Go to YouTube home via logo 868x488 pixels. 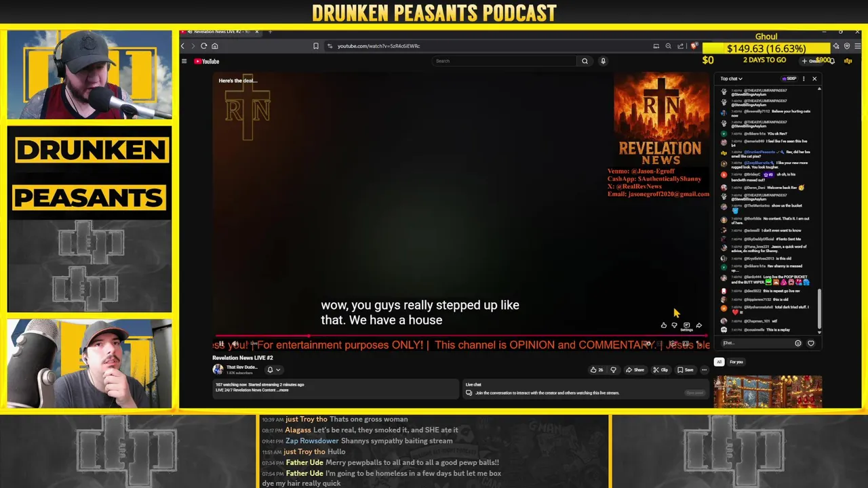tap(207, 61)
